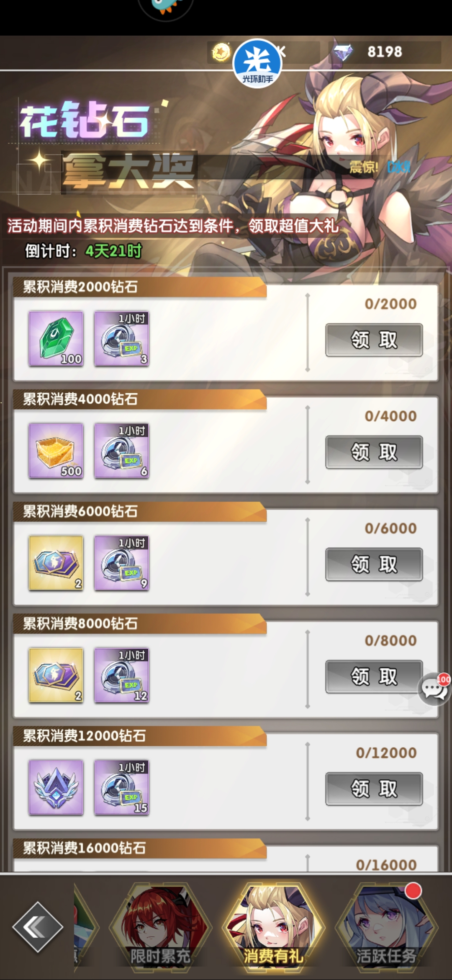
Task: Switch to the 活跃任务 tab
Action: [x=386, y=926]
